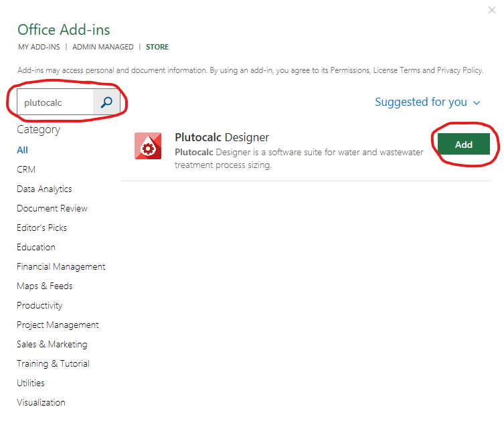Choose the Document Review category
Image resolution: width=504 pixels, height=431 pixels.
(52, 208)
